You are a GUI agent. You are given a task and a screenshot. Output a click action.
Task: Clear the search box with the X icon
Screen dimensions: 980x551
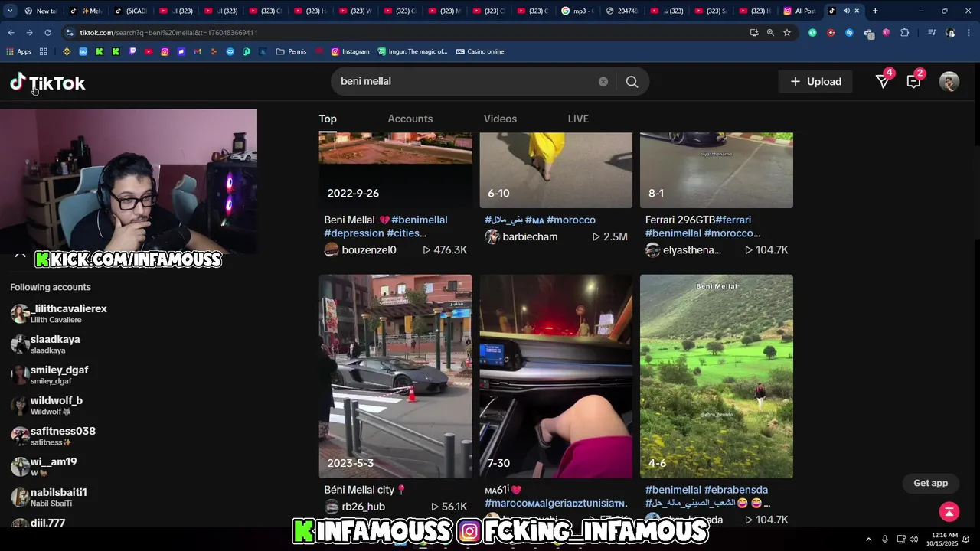click(x=603, y=82)
